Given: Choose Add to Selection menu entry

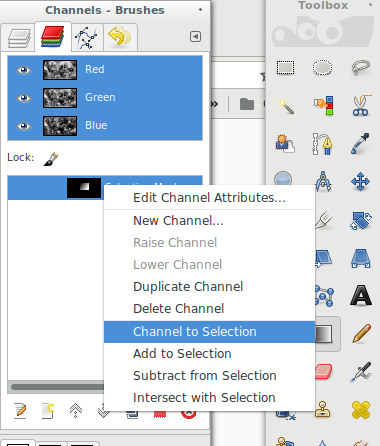Looking at the screenshot, I should [209, 354].
